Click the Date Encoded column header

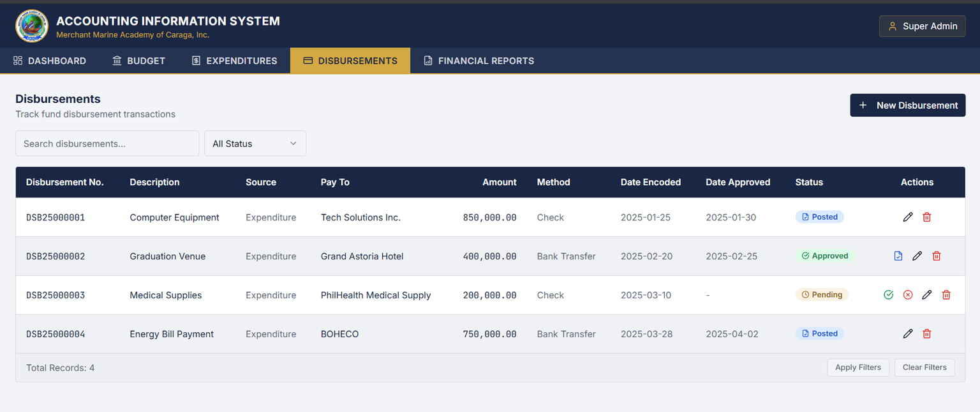tap(651, 182)
